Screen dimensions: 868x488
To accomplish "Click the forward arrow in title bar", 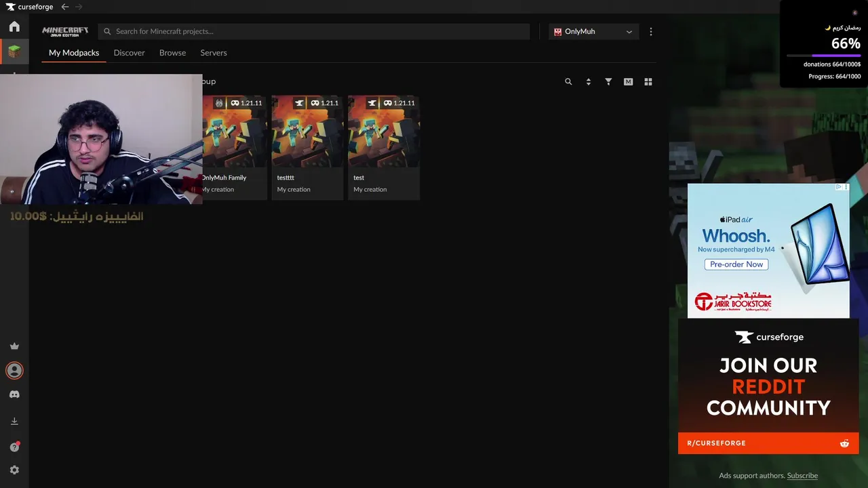I will coord(79,7).
